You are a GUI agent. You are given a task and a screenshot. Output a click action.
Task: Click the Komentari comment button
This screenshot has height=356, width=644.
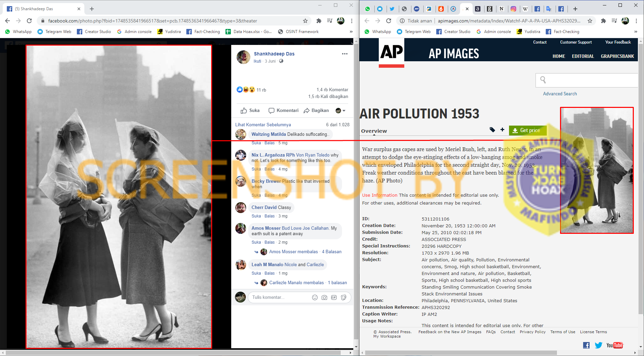[x=284, y=111]
